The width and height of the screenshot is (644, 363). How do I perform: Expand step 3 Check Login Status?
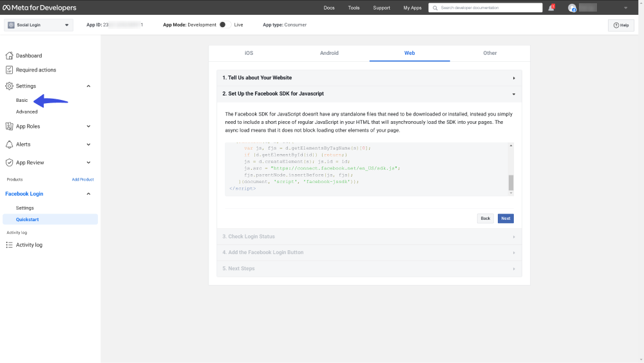coord(369,237)
